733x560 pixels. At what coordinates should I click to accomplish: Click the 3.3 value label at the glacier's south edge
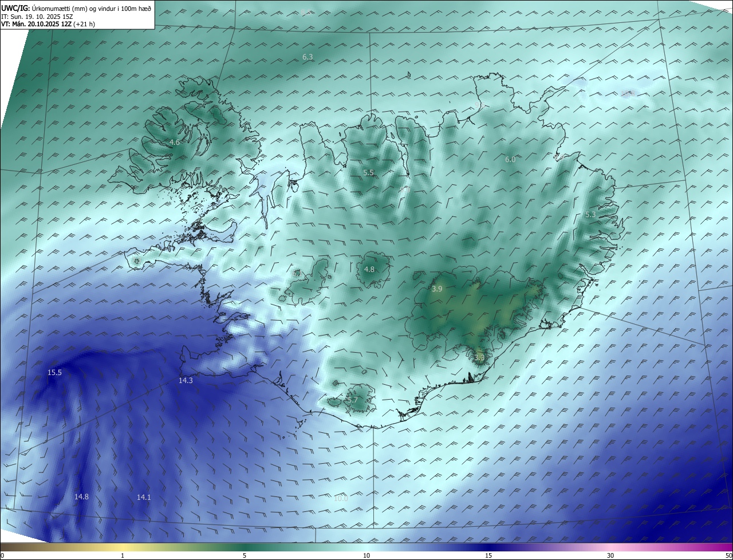coord(479,357)
